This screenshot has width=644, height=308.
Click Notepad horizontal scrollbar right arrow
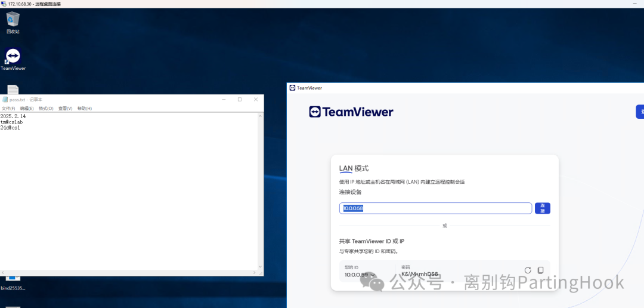pyautogui.click(x=255, y=273)
